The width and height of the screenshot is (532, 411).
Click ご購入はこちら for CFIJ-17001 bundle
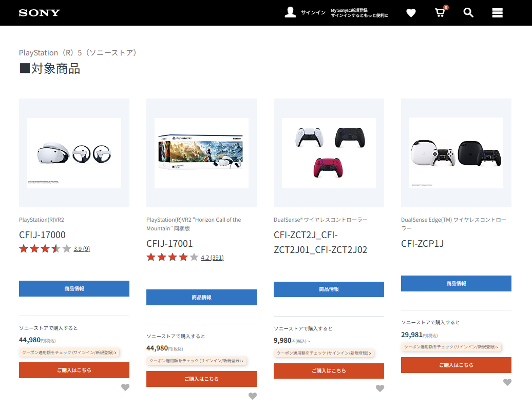pos(201,379)
